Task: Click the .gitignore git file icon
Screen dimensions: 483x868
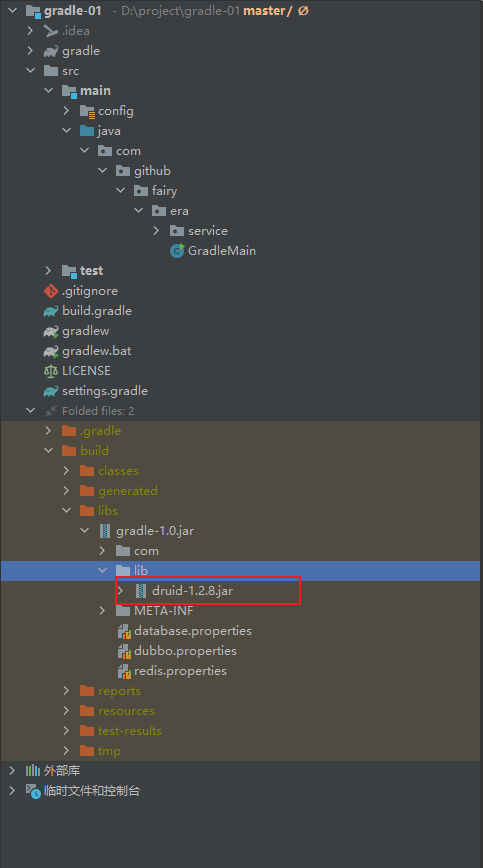Action: click(x=51, y=291)
